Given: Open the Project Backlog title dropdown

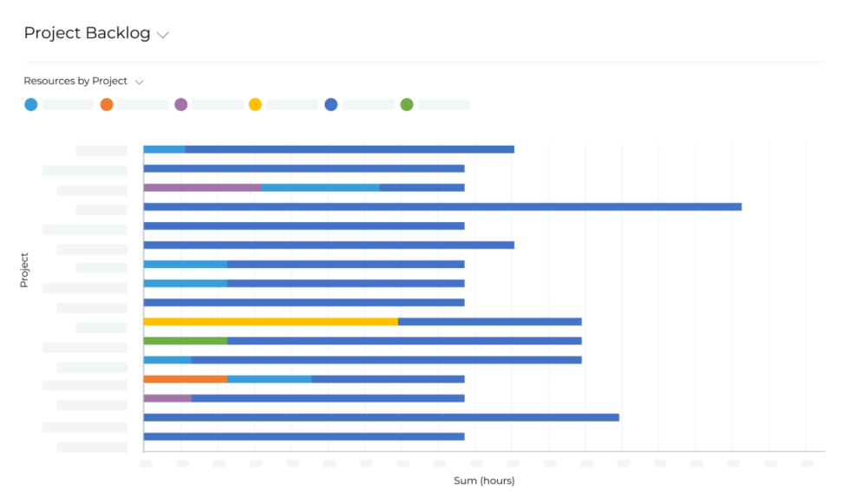Looking at the screenshot, I should tap(162, 35).
